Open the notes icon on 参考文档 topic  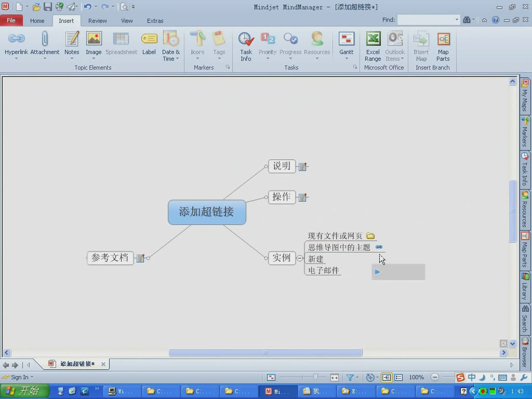pos(140,258)
